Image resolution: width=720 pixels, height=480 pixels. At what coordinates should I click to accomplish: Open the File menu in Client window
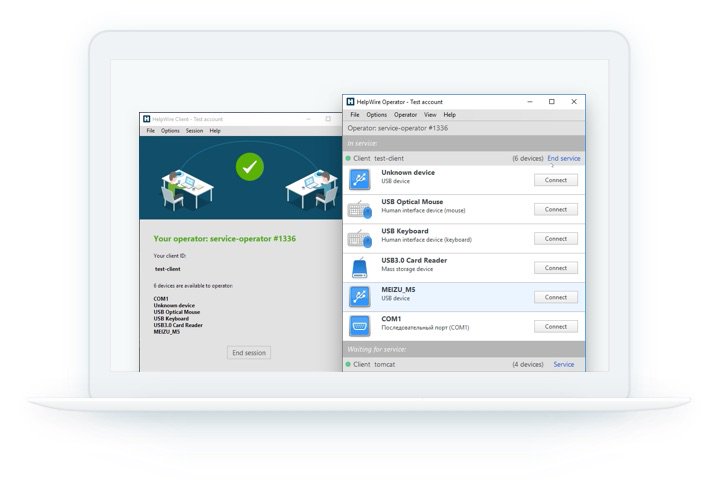(x=151, y=131)
